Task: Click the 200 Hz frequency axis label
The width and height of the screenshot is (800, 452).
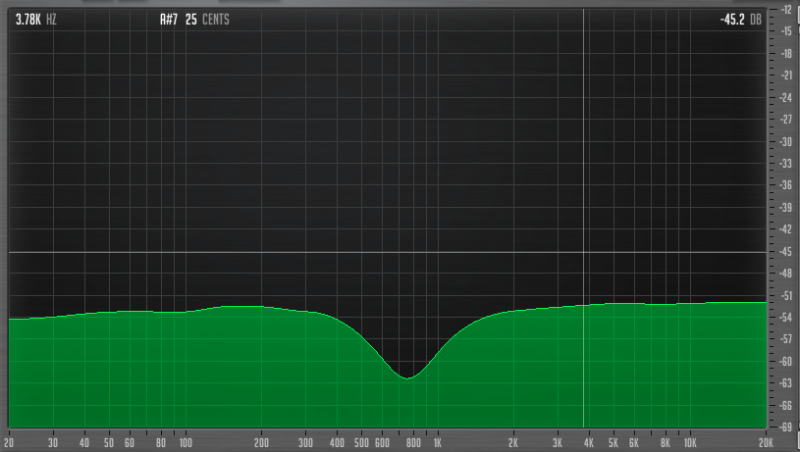Action: tap(261, 441)
